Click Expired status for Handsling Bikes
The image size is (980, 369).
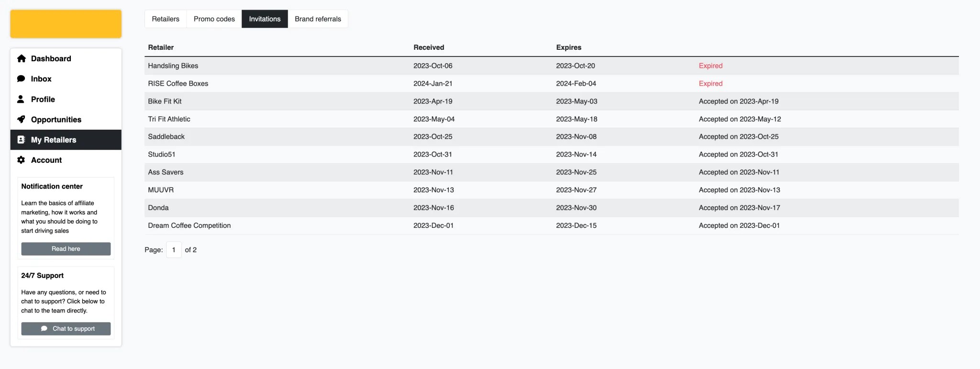point(711,66)
